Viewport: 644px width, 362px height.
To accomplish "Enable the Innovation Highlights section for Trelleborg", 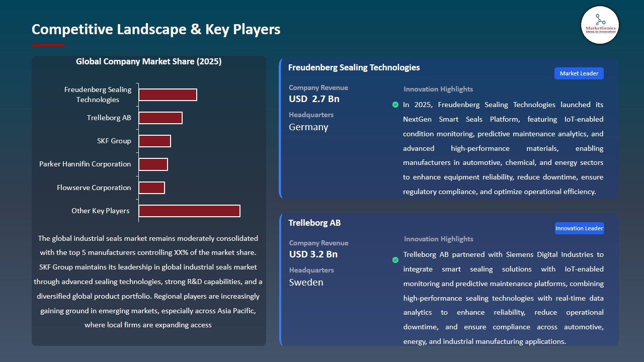I will (438, 239).
